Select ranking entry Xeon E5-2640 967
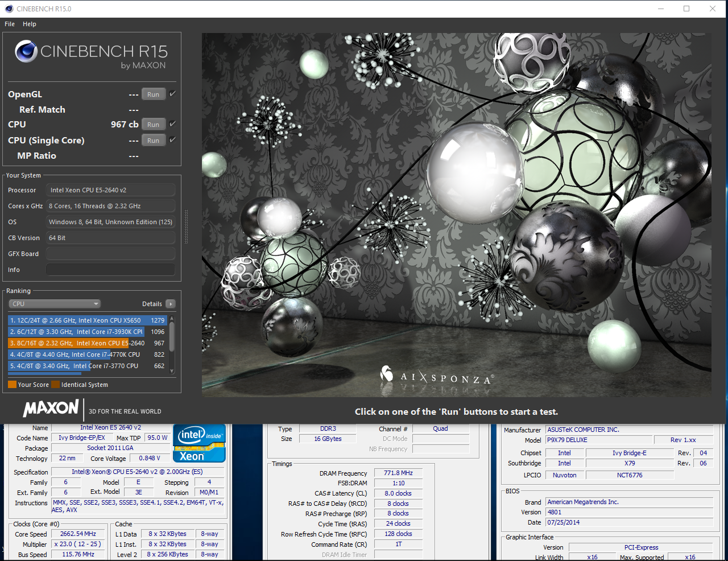728x561 pixels. (x=88, y=343)
